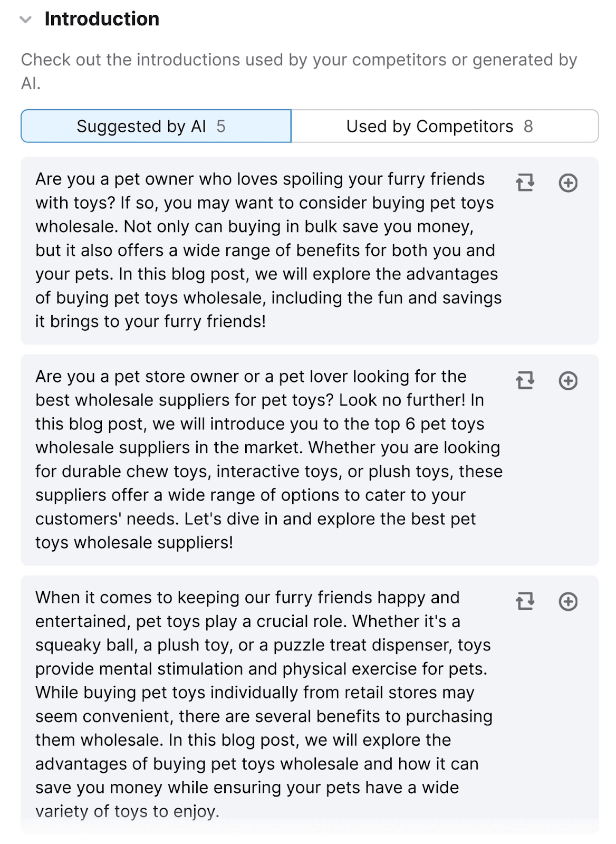616x844 pixels.
Task: Add the 'pet owner who loves spoiling' intro
Action: 568,183
